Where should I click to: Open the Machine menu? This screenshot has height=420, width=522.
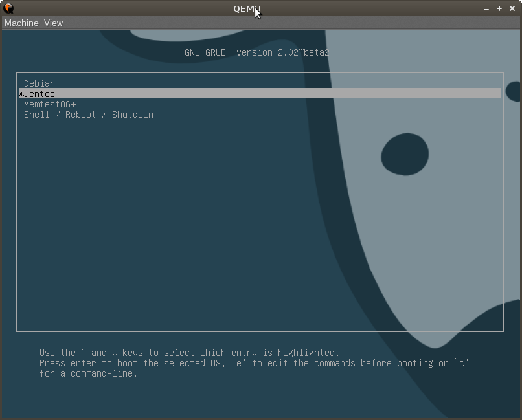tap(21, 23)
